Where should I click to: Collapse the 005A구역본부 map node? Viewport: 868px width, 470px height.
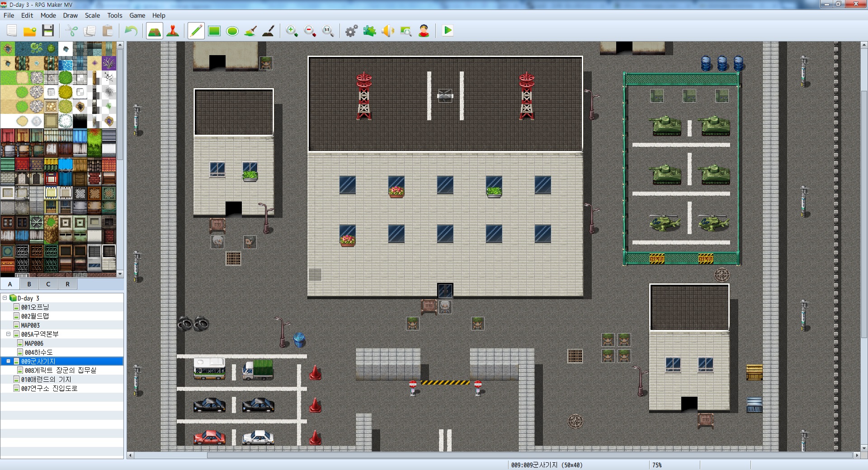8,334
